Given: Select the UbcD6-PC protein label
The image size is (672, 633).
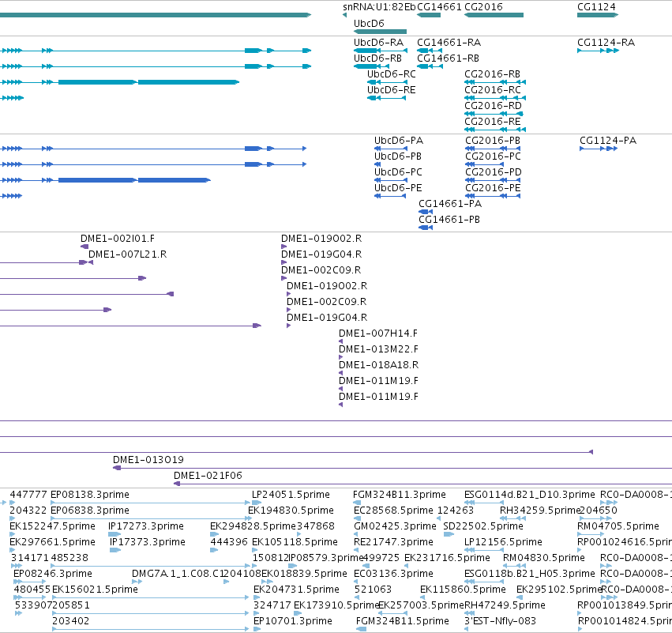Looking at the screenshot, I should pos(398,172).
